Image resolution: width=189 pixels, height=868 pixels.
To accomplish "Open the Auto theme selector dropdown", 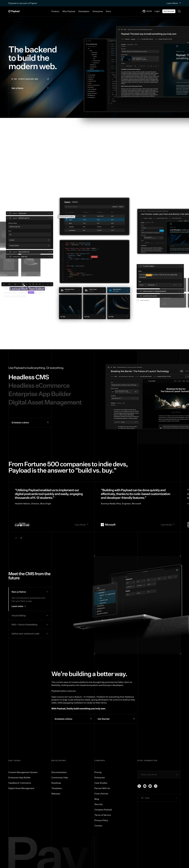I will click(159, 798).
